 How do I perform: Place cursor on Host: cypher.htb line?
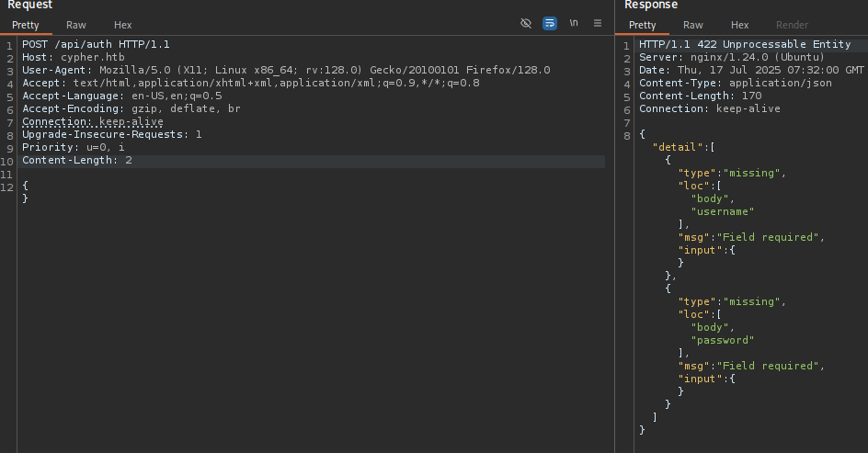point(73,57)
